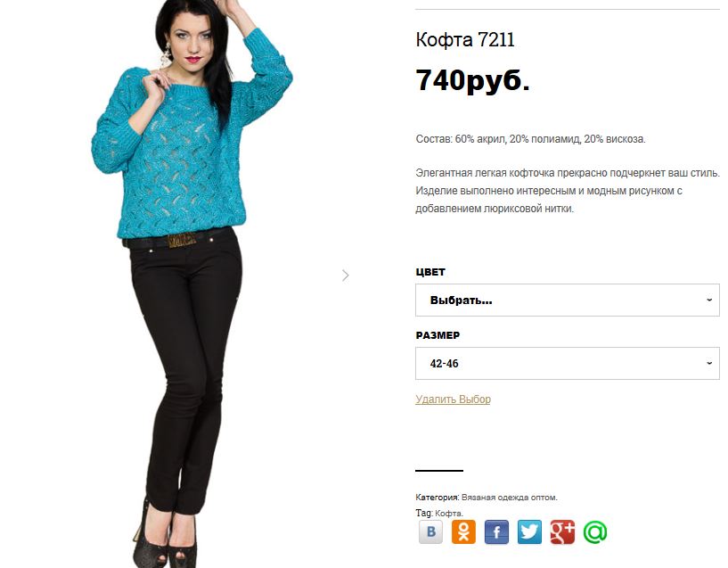Open the Цвет dropdown showing Выбрать...

(568, 300)
